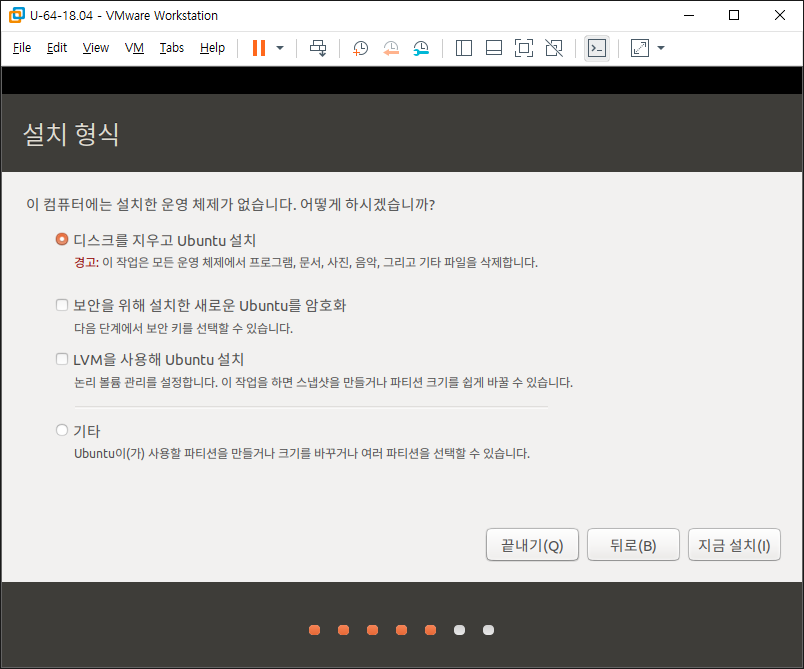The height and width of the screenshot is (669, 804).
Task: Open the Tabs menu
Action: pyautogui.click(x=172, y=48)
